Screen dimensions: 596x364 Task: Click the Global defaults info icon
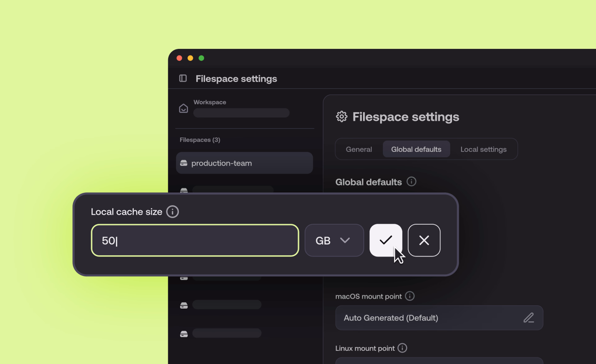(x=411, y=181)
